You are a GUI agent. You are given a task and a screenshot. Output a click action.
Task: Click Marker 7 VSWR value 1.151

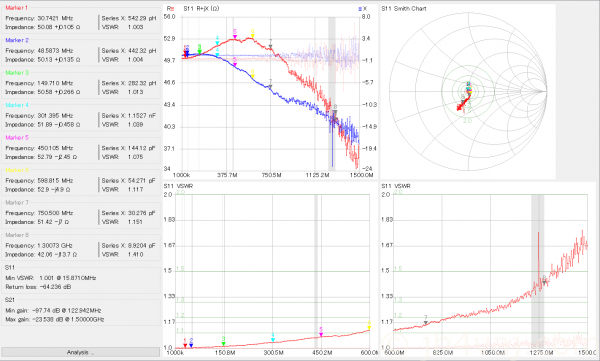tap(135, 222)
